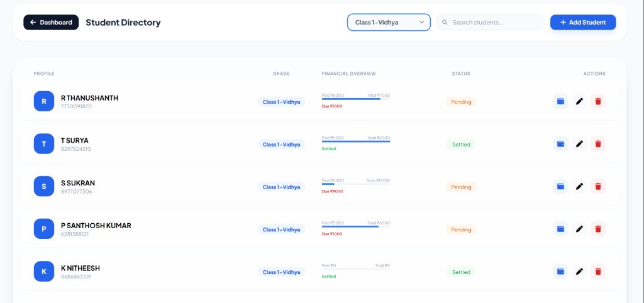Click trash icon for P SANTHOSH KUMAR
644x303 pixels.
(x=598, y=229)
